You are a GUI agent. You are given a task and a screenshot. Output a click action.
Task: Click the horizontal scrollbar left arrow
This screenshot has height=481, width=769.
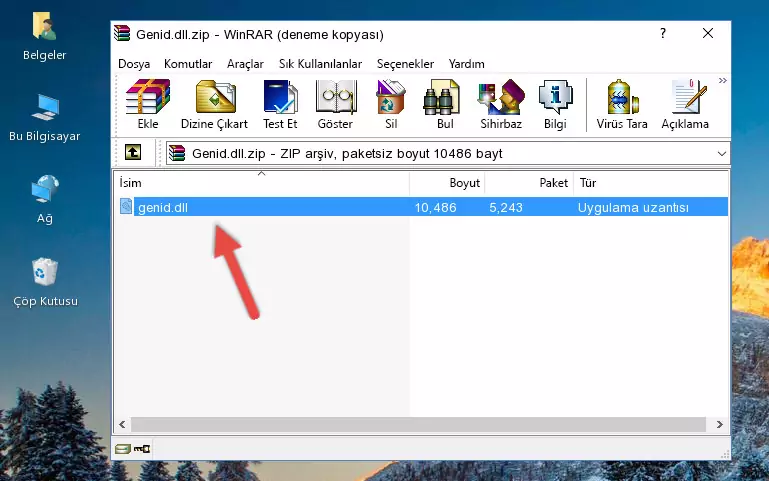click(122, 424)
